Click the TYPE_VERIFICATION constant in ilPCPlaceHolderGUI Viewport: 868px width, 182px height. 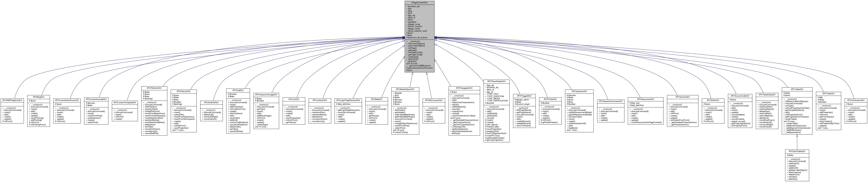point(497,101)
